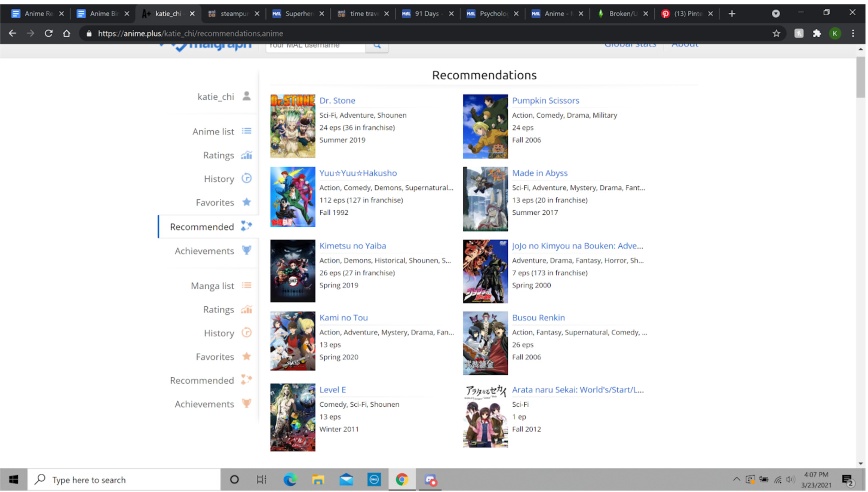Click the anime list icon in sidebar
The height and width of the screenshot is (492, 868).
[246, 131]
